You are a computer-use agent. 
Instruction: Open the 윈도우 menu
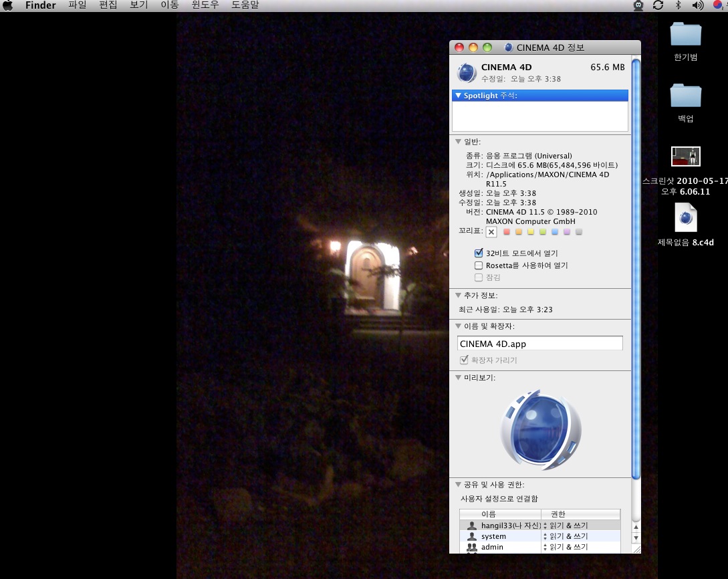(x=205, y=5)
